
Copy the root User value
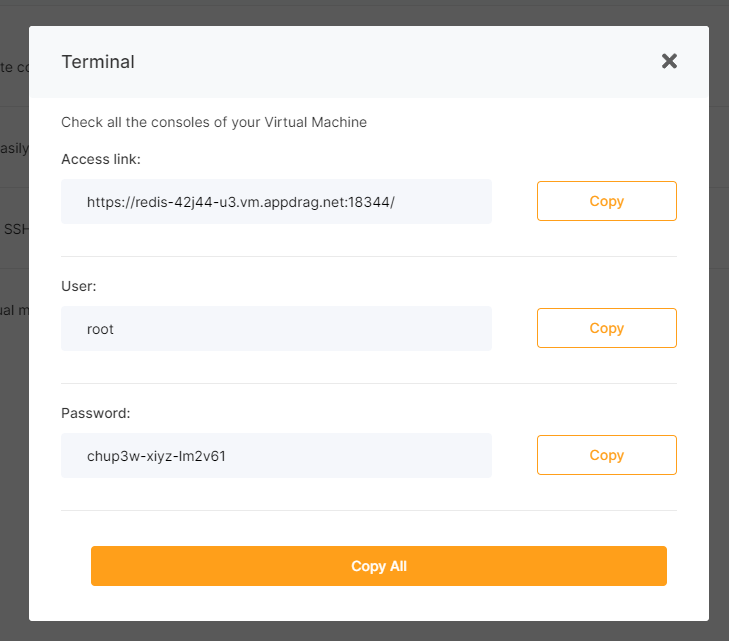pyautogui.click(x=606, y=328)
